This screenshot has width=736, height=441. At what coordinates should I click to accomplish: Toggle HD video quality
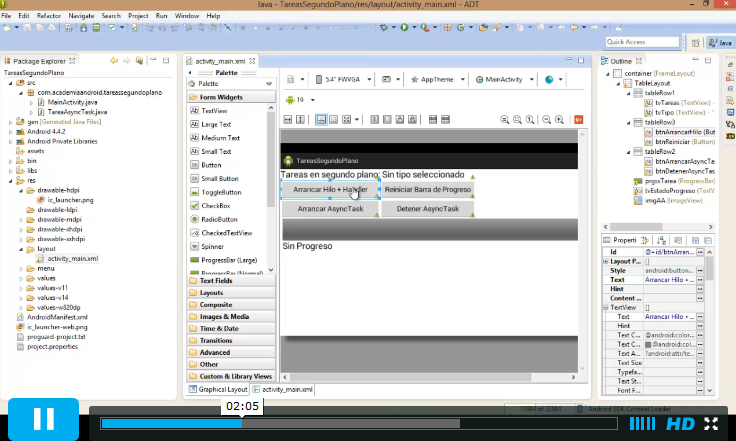tap(680, 424)
